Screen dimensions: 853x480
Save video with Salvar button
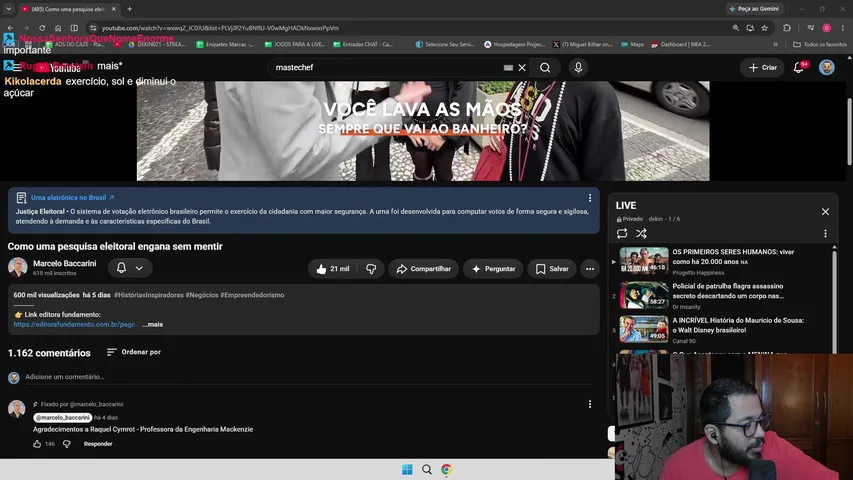[552, 269]
